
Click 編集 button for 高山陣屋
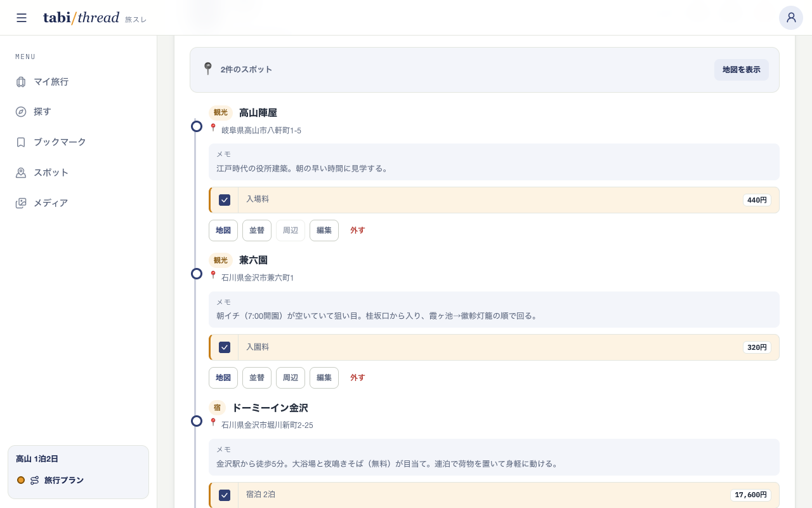click(x=324, y=231)
